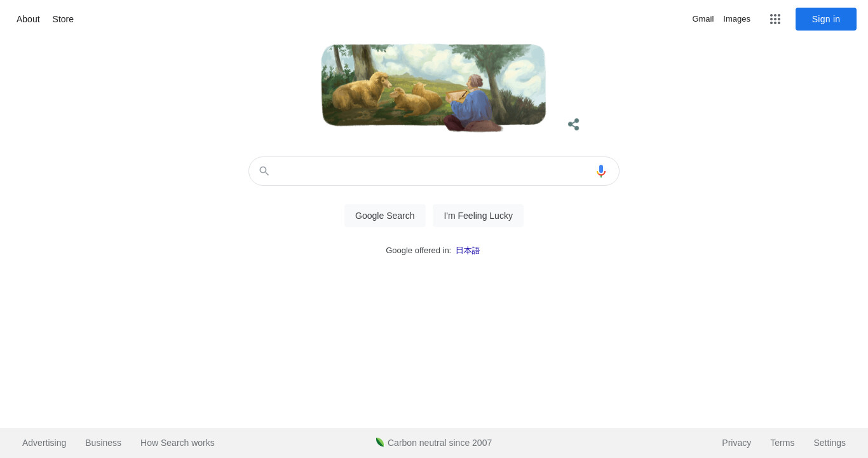Image resolution: width=868 pixels, height=458 pixels.
Task: Click the Google Search button
Action: tap(385, 216)
